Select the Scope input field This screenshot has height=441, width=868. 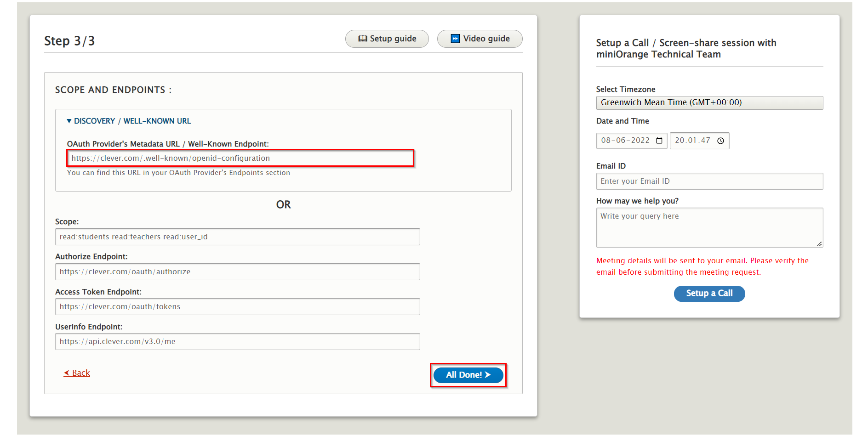coord(237,237)
